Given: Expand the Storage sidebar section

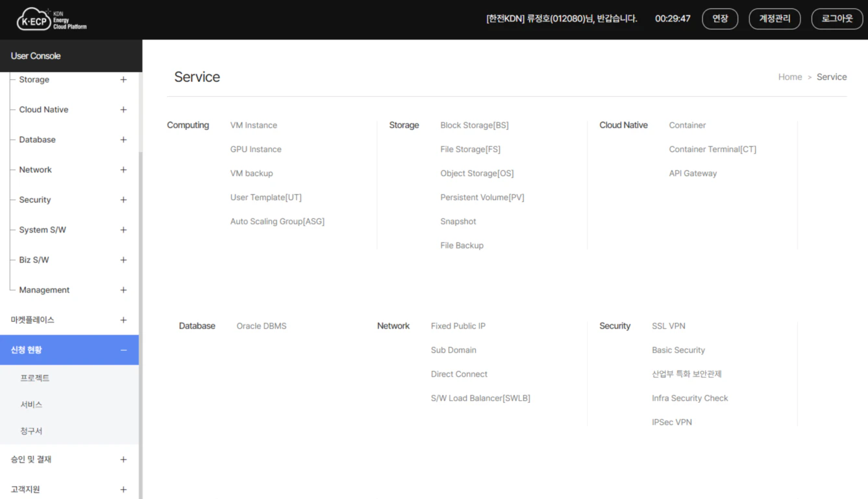Looking at the screenshot, I should (x=123, y=80).
